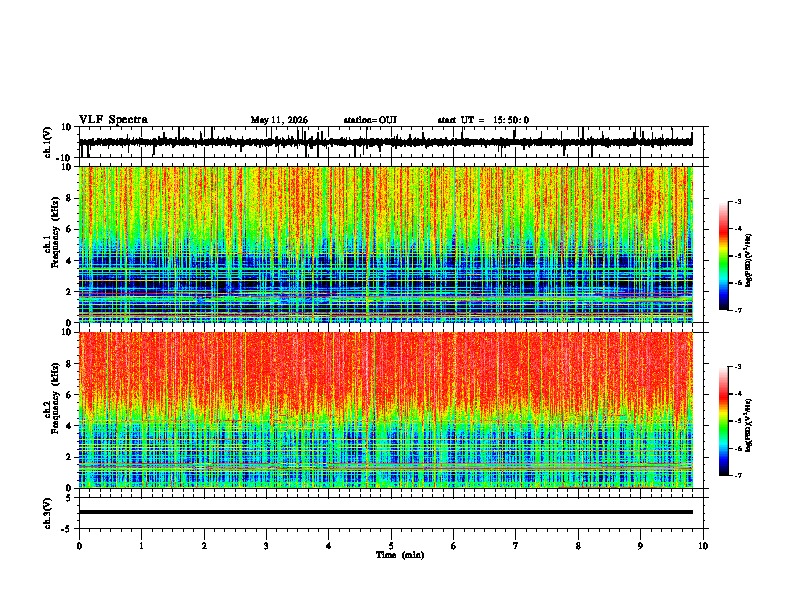Click the 10 minute tick on time axis

pyautogui.click(x=703, y=546)
